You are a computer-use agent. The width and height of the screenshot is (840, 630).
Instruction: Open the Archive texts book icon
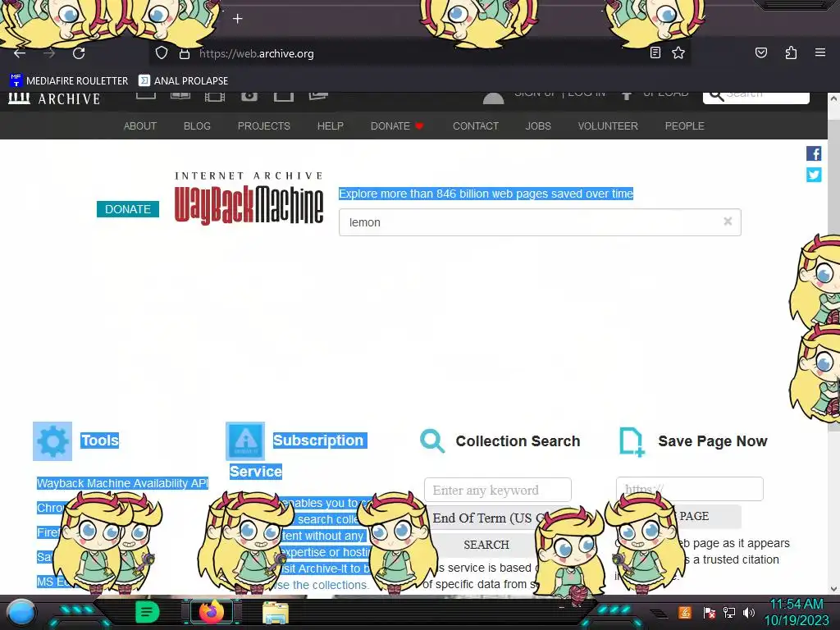tap(180, 95)
